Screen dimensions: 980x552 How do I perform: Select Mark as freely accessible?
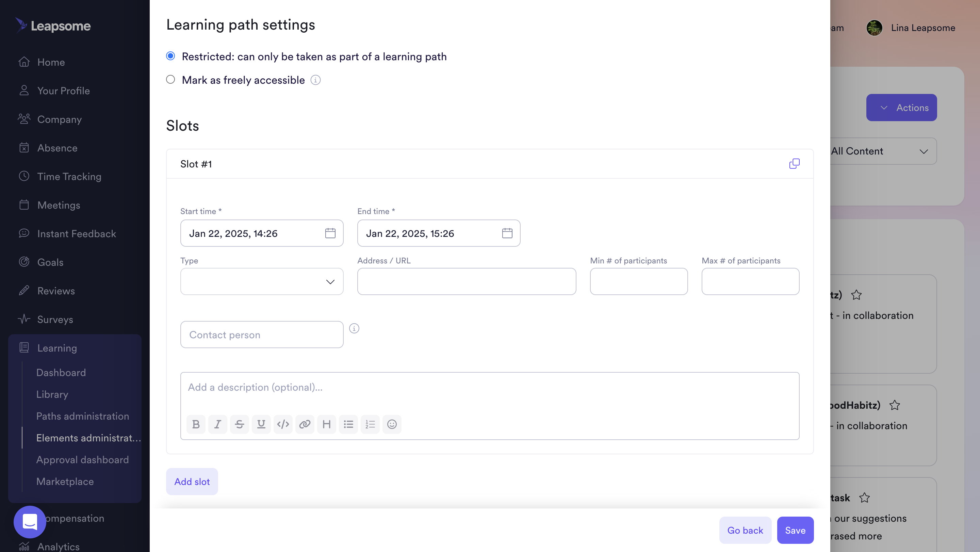(x=170, y=80)
